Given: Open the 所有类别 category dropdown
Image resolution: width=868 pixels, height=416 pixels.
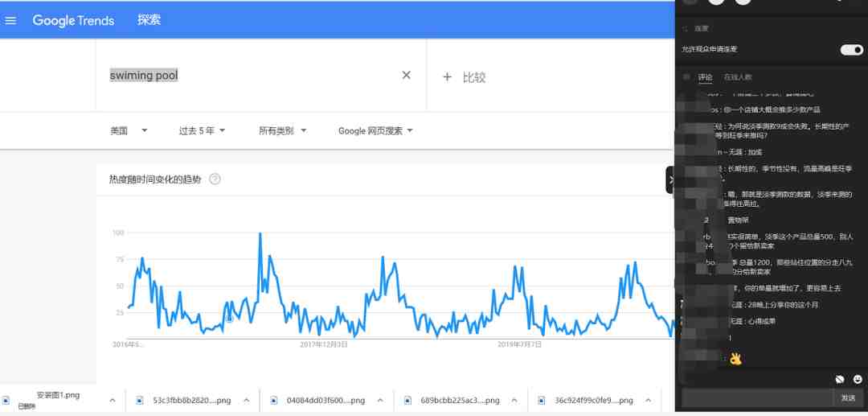Looking at the screenshot, I should 282,130.
